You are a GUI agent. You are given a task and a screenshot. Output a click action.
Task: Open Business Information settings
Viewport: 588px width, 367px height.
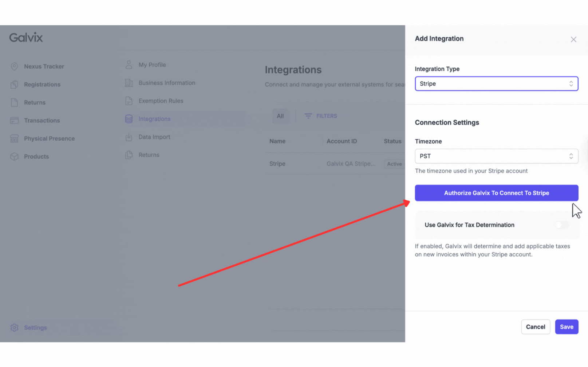click(167, 83)
